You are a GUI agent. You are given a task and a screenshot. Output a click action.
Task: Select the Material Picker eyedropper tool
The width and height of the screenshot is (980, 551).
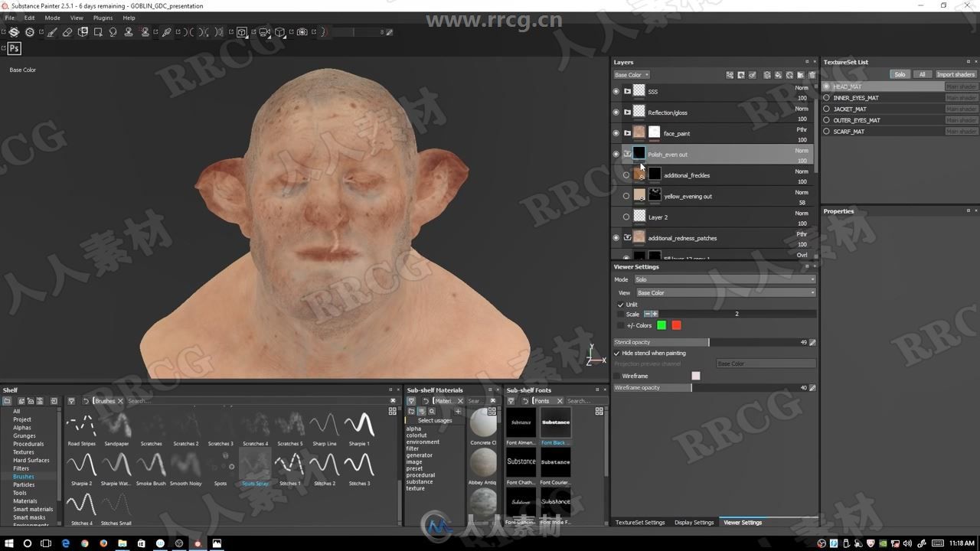click(166, 32)
